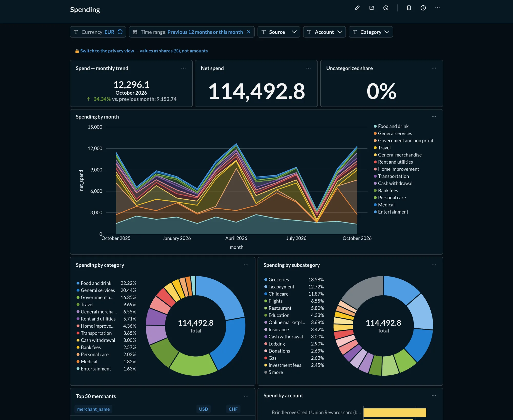The height and width of the screenshot is (420, 513).
Task: Reset the Currency EUR filter
Action: click(120, 32)
